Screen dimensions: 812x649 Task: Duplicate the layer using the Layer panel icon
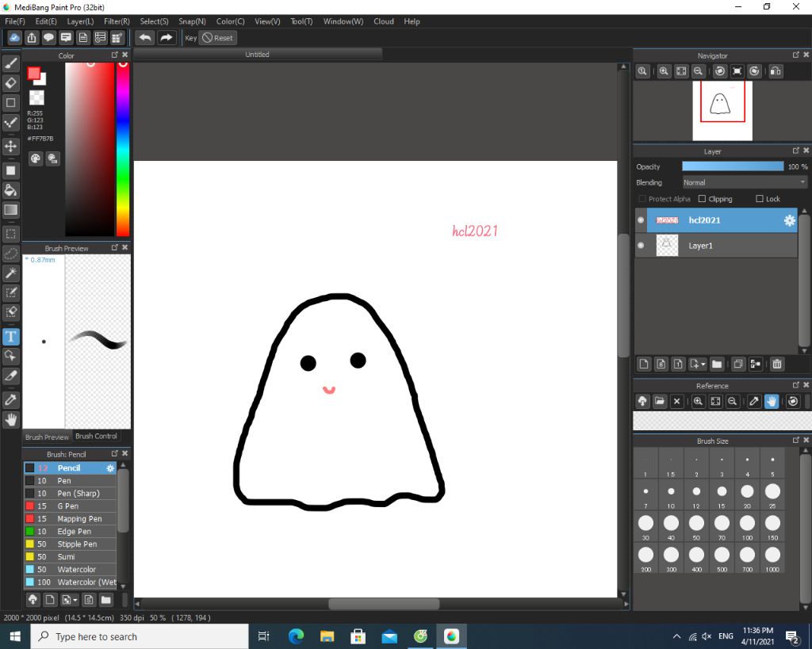738,365
